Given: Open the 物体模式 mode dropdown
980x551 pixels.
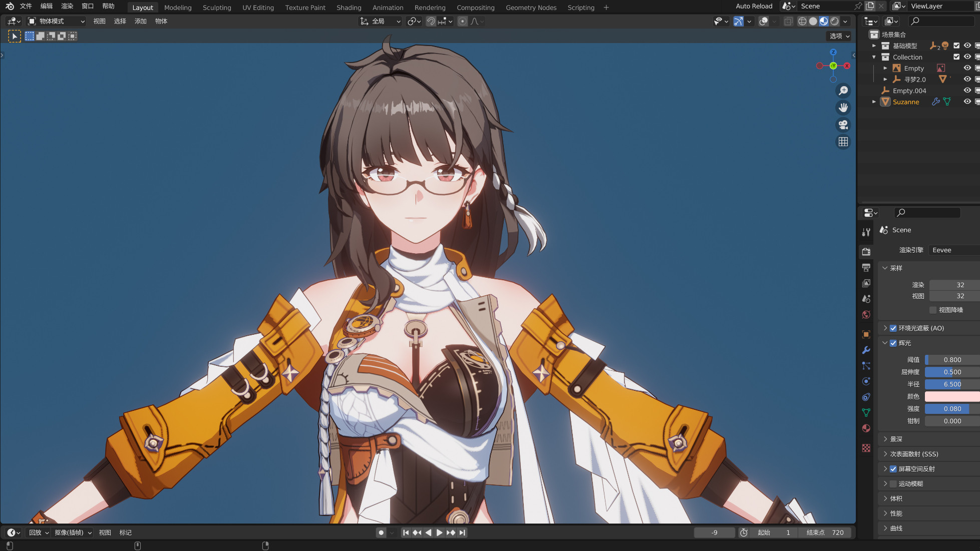Looking at the screenshot, I should tap(56, 21).
